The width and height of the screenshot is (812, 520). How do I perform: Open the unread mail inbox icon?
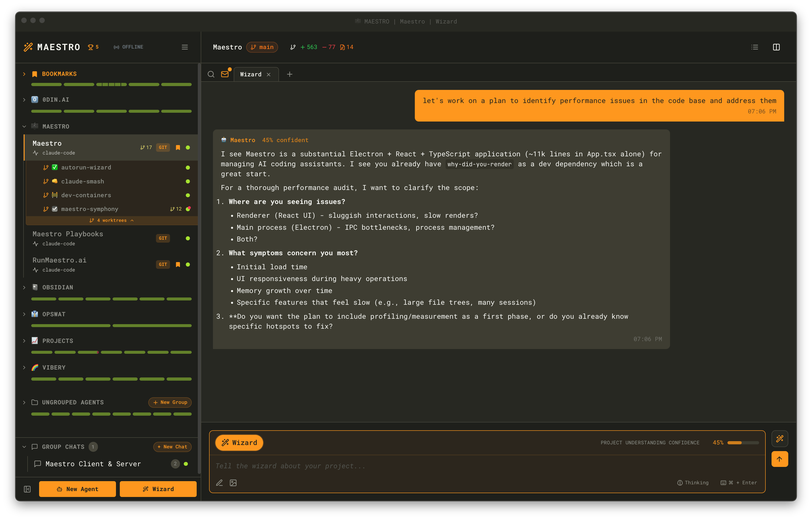[225, 74]
